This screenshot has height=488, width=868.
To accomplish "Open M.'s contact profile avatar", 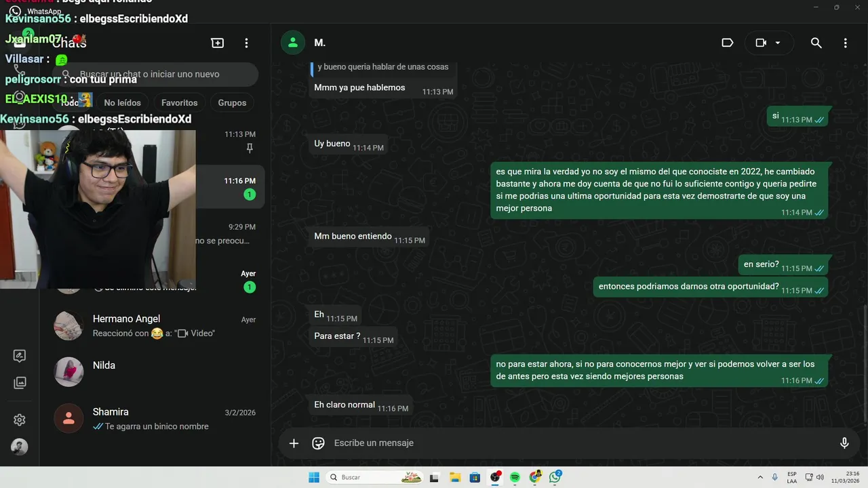I will point(293,43).
